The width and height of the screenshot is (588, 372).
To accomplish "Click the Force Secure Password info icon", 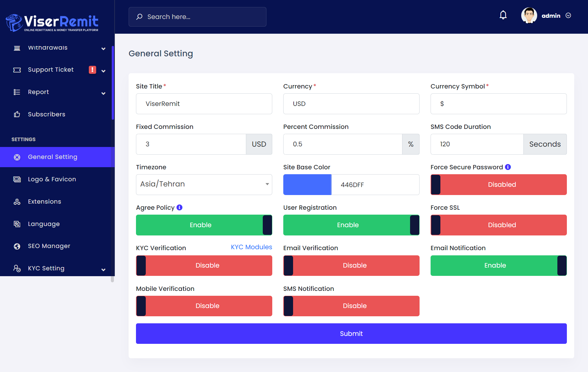I will [x=508, y=167].
